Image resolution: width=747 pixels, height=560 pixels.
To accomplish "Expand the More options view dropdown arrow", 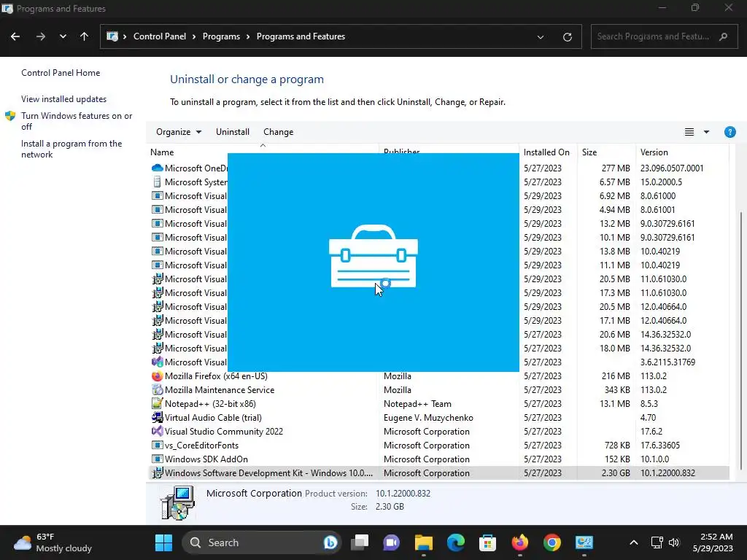I will click(x=706, y=132).
